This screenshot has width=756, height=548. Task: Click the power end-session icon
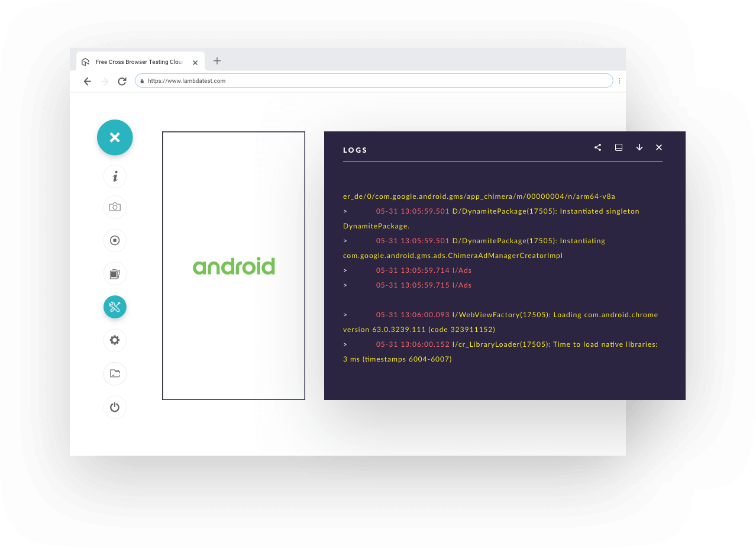(115, 407)
